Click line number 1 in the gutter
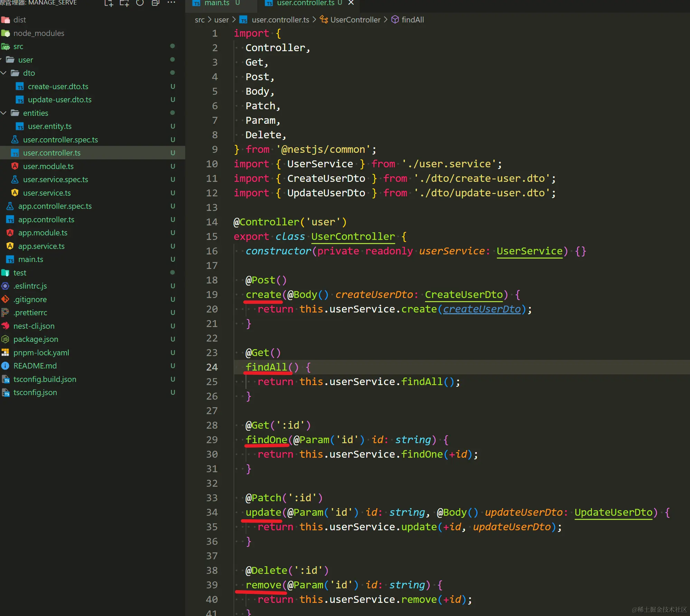 [x=215, y=33]
